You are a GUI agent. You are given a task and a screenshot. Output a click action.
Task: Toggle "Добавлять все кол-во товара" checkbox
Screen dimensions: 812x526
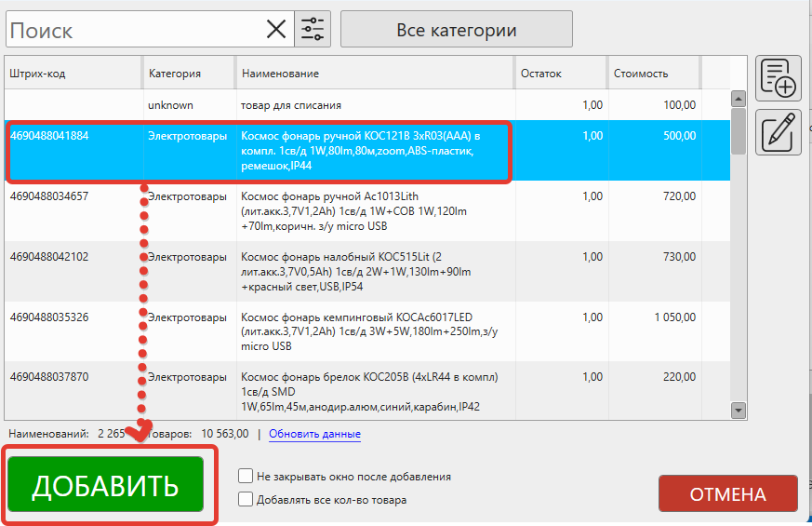(246, 500)
